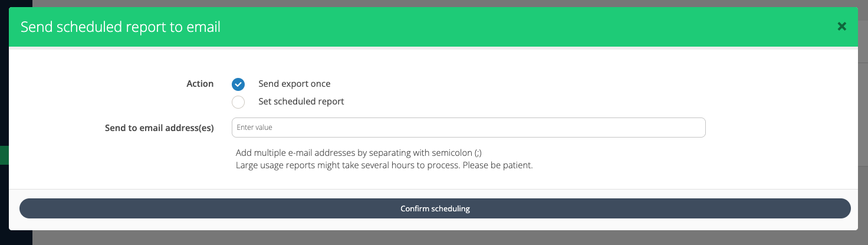Click the large usage reports notice
Viewport: 868px width, 245px height.
(384, 165)
